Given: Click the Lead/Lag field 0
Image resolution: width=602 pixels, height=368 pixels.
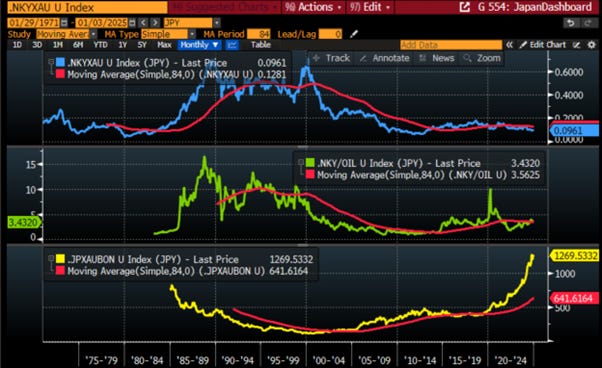Looking at the screenshot, I should point(330,34).
